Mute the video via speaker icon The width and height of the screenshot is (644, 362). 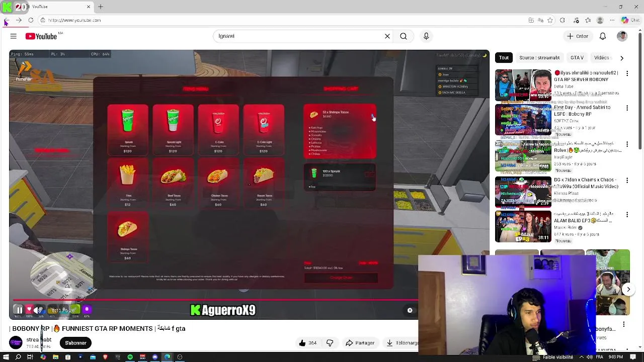[x=38, y=310]
